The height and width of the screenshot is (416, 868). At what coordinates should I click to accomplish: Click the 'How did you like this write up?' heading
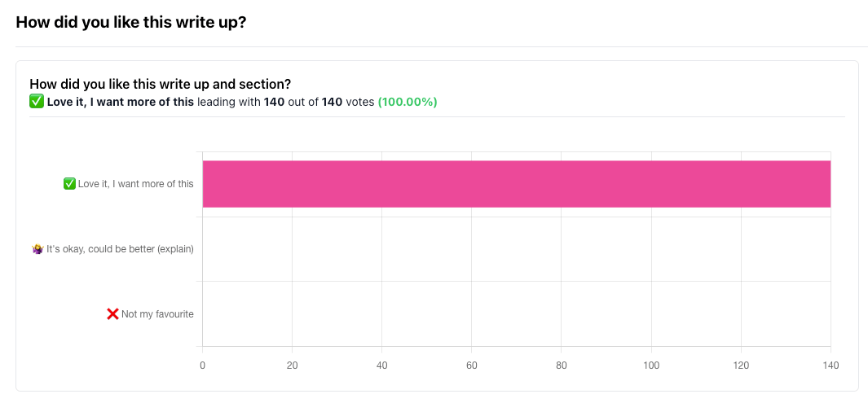point(131,22)
